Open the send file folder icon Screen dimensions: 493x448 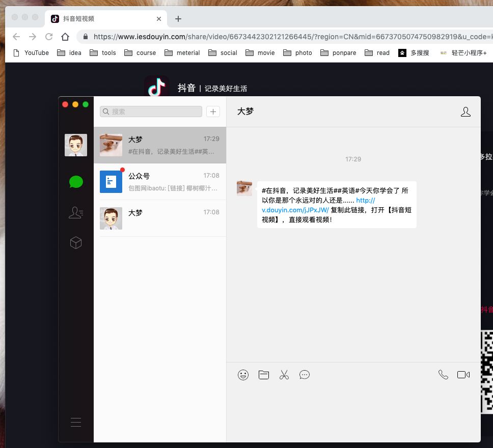coord(263,375)
